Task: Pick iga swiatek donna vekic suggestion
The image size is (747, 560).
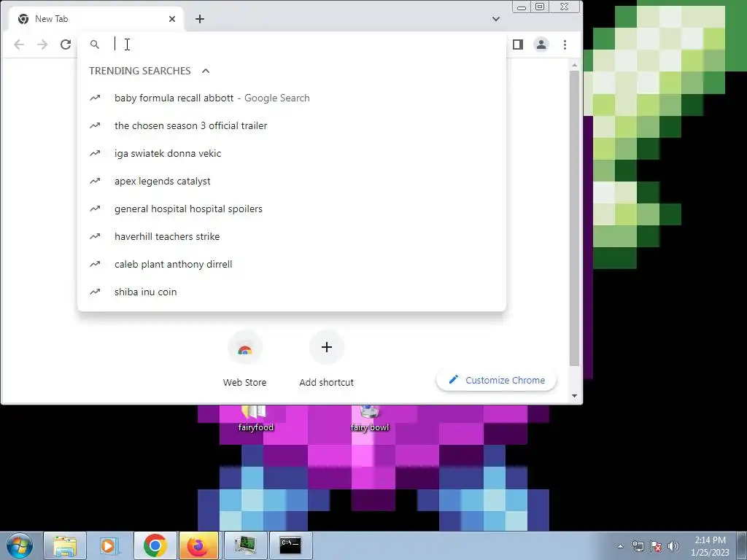Action: pyautogui.click(x=292, y=153)
